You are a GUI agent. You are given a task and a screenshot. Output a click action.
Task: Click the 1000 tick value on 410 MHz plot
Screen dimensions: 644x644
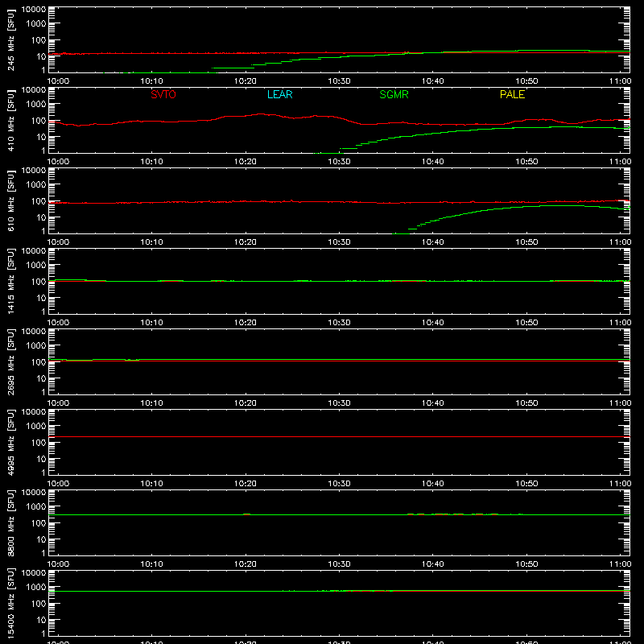[36, 105]
